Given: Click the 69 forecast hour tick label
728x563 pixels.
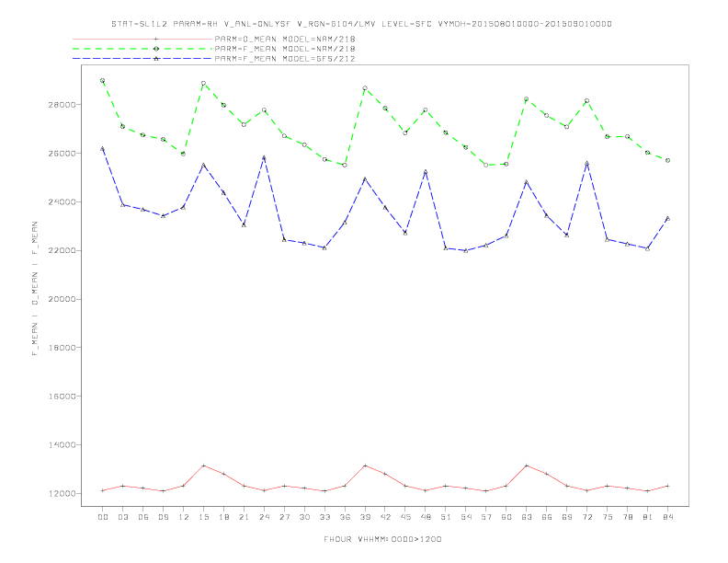Looking at the screenshot, I should pyautogui.click(x=567, y=517).
